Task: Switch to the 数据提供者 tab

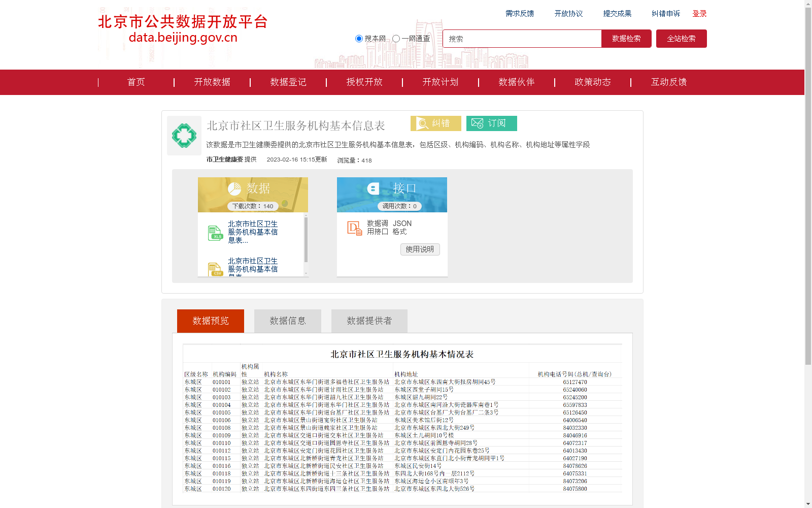Action: click(x=369, y=321)
